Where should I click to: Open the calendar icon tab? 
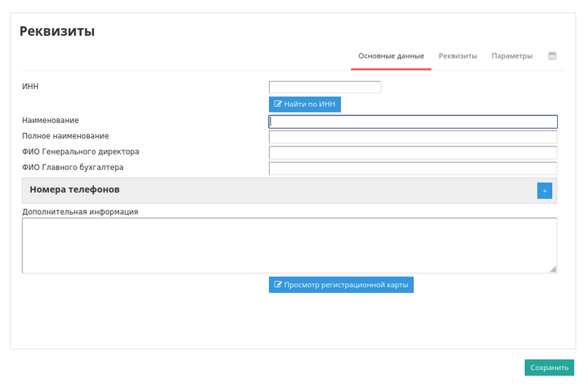pyautogui.click(x=552, y=56)
